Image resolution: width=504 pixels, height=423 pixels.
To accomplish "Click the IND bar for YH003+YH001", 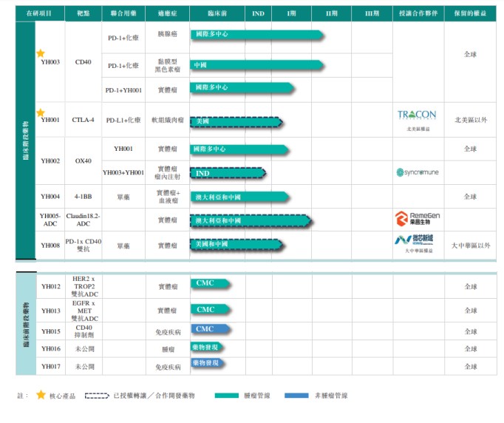I will (228, 173).
